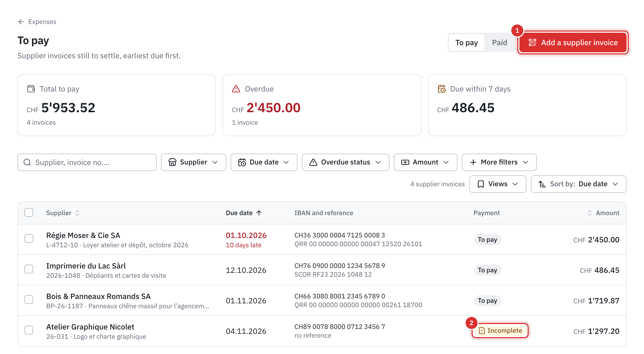The image size is (644, 354).
Task: Click the sort arrows beside Supplier column header
Action: (77, 213)
